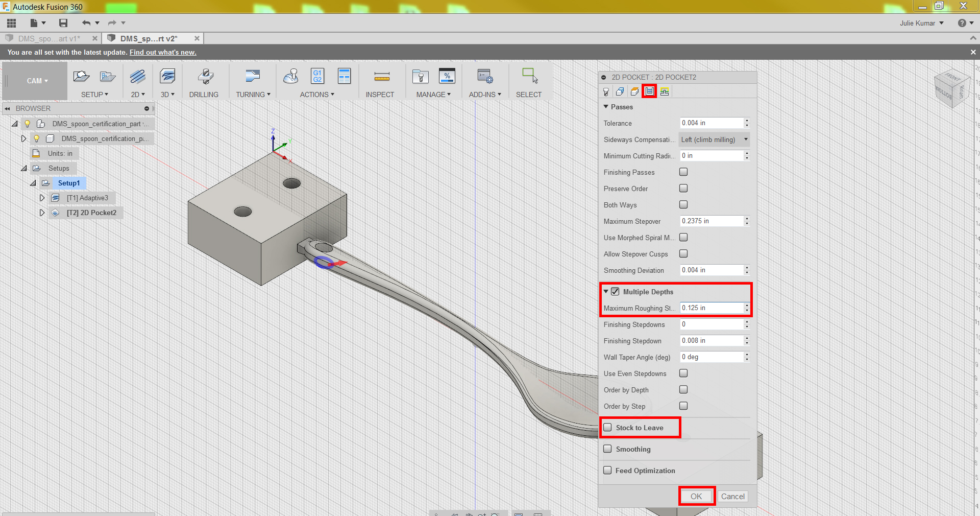Click the Simulate action icon

pos(291,77)
